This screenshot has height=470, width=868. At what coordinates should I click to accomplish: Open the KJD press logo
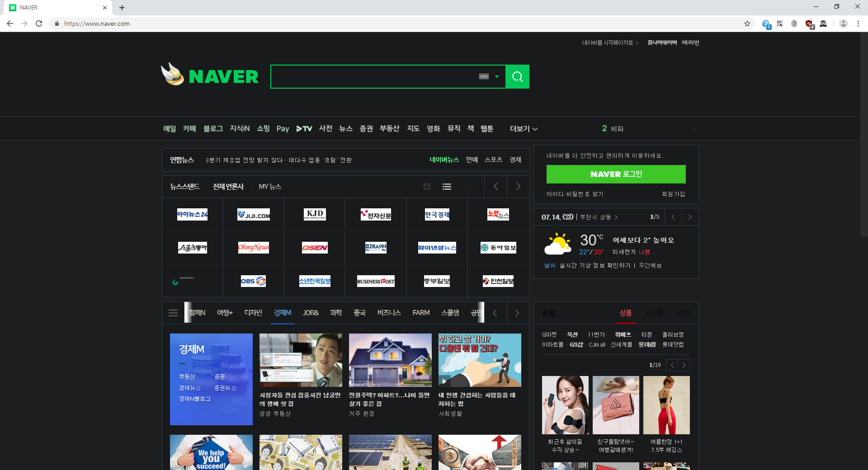pyautogui.click(x=315, y=214)
